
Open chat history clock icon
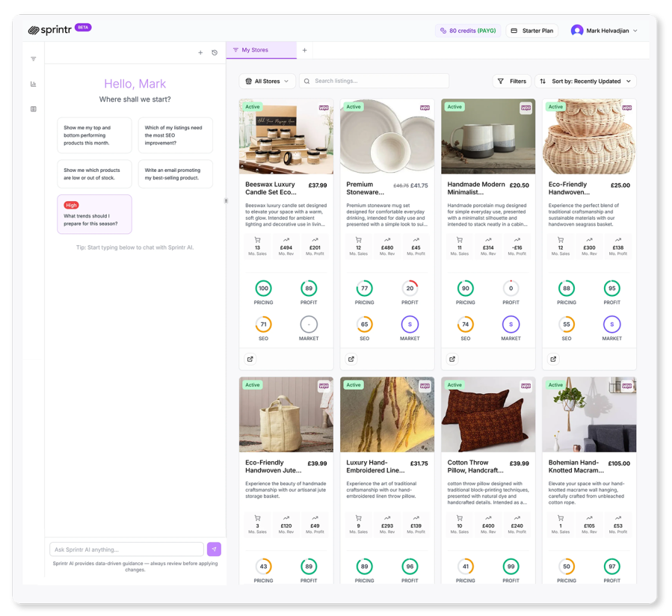click(215, 53)
